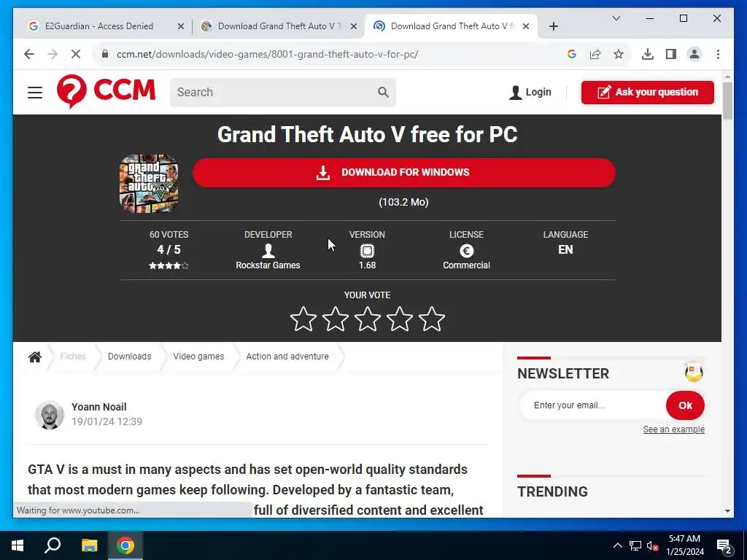Screen dimensions: 747x560
Task: Click Ask your question button
Action: (648, 92)
